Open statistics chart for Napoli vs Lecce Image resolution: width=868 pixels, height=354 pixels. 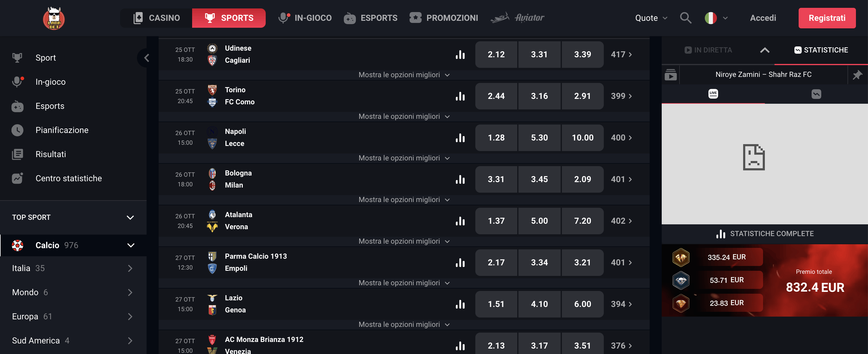click(x=460, y=138)
